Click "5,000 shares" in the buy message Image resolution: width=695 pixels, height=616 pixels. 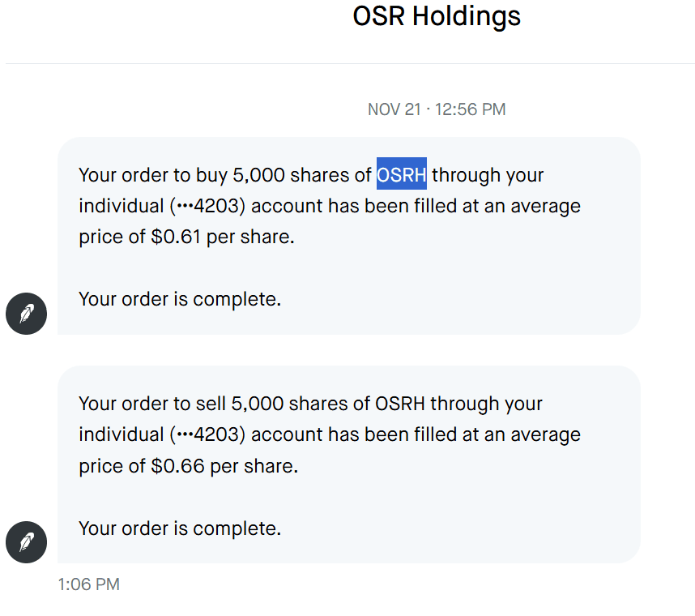[292, 175]
